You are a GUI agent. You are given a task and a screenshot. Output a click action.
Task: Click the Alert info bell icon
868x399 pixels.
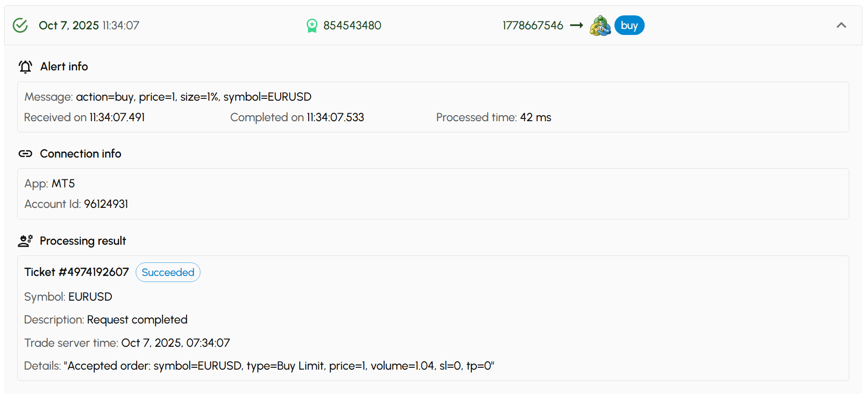[26, 67]
